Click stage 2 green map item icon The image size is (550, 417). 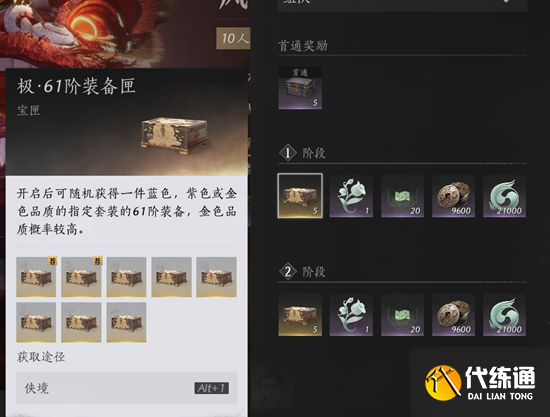[x=402, y=315]
